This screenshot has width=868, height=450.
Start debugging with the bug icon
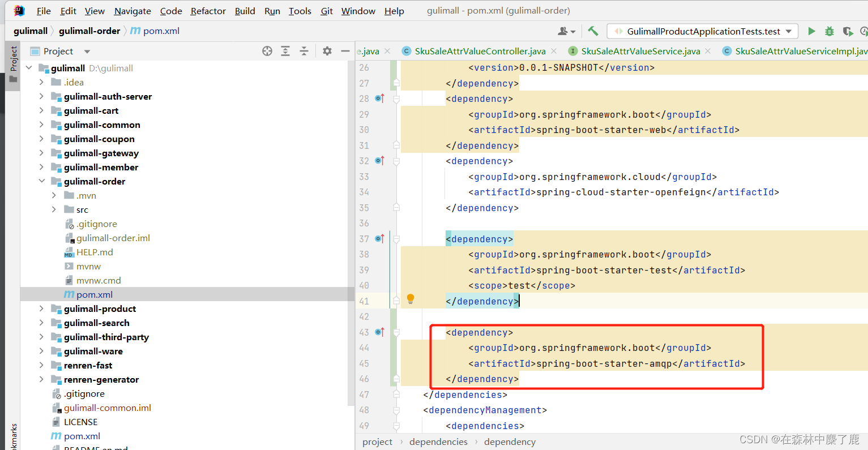tap(829, 31)
